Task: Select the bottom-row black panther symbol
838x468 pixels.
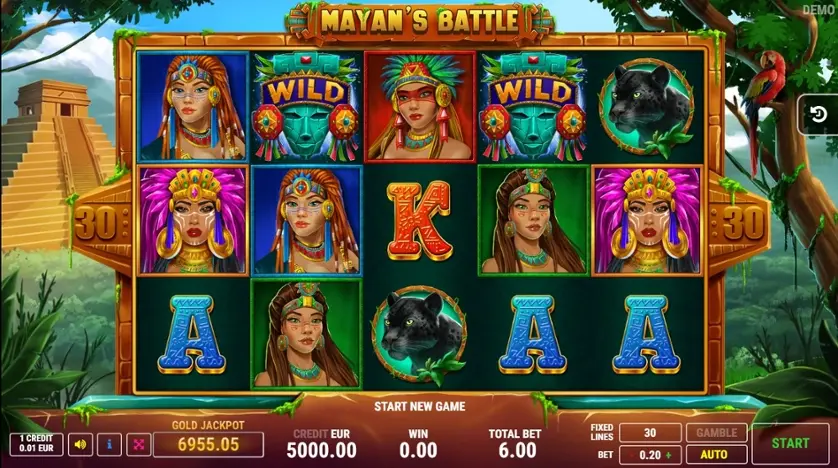Action: pyautogui.click(x=420, y=334)
